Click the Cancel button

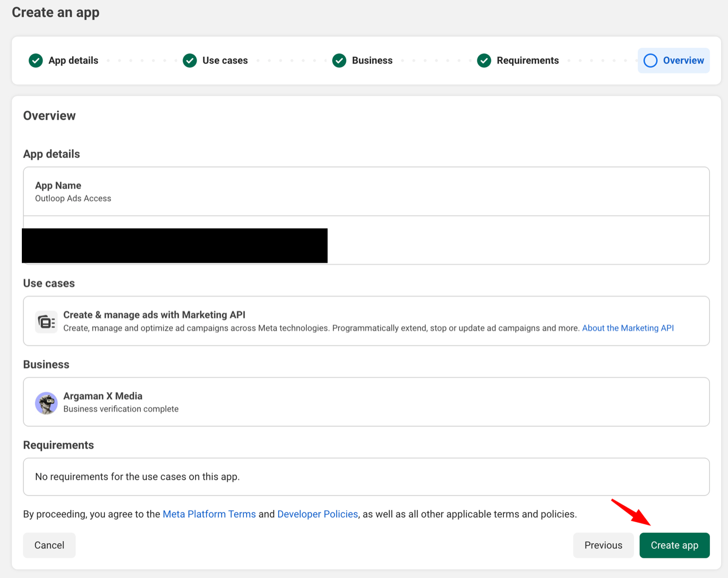[49, 545]
